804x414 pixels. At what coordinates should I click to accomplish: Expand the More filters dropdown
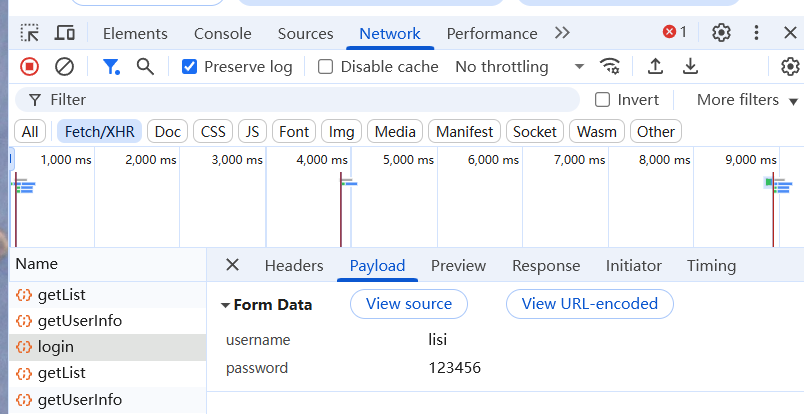point(747,100)
